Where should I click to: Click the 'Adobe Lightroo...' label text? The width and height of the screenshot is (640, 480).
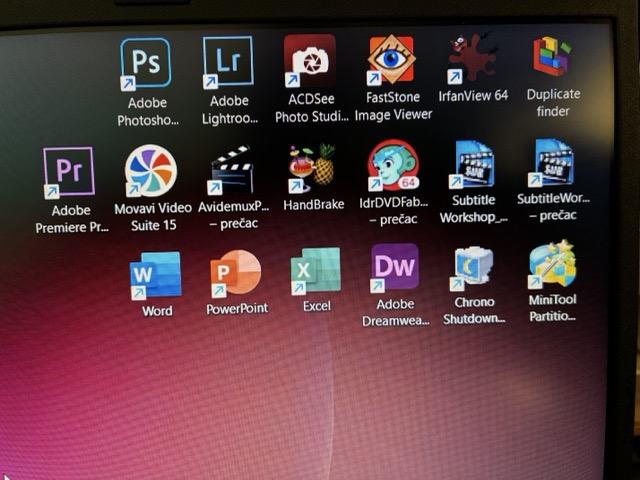click(229, 110)
